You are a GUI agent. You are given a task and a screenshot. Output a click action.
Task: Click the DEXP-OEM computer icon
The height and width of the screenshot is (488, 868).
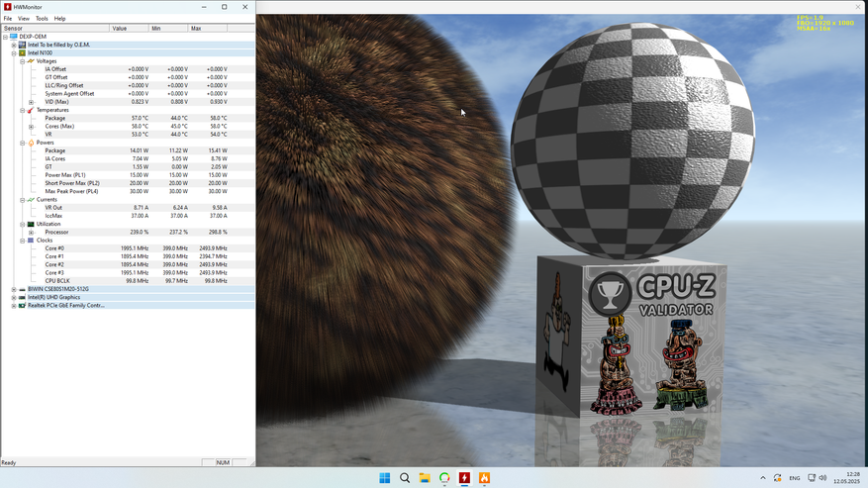tap(13, 37)
